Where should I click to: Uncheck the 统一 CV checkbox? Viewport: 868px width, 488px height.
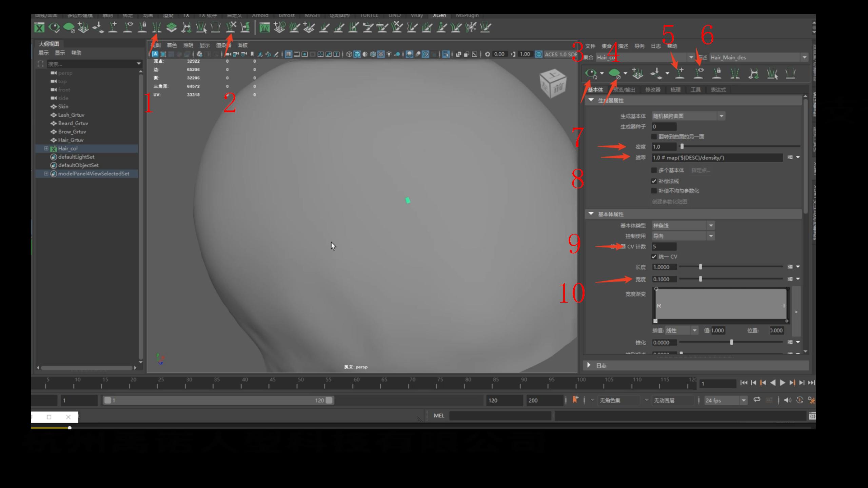tap(654, 257)
